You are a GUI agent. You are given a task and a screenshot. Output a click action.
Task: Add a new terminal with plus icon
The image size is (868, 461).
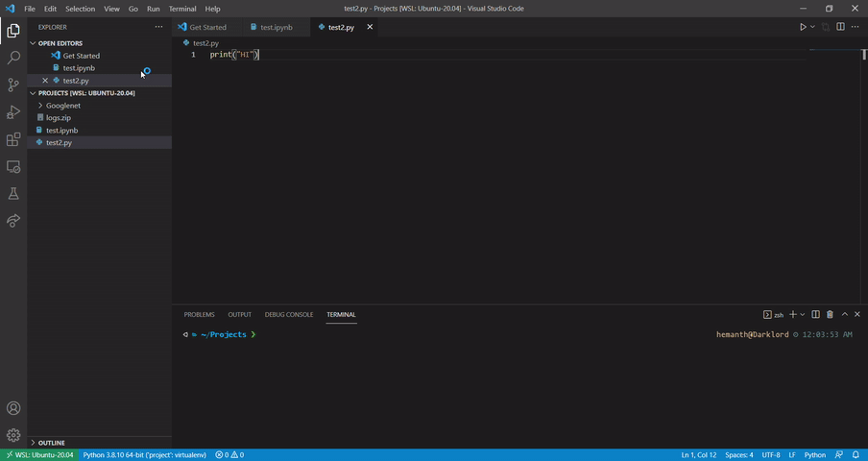(x=793, y=314)
